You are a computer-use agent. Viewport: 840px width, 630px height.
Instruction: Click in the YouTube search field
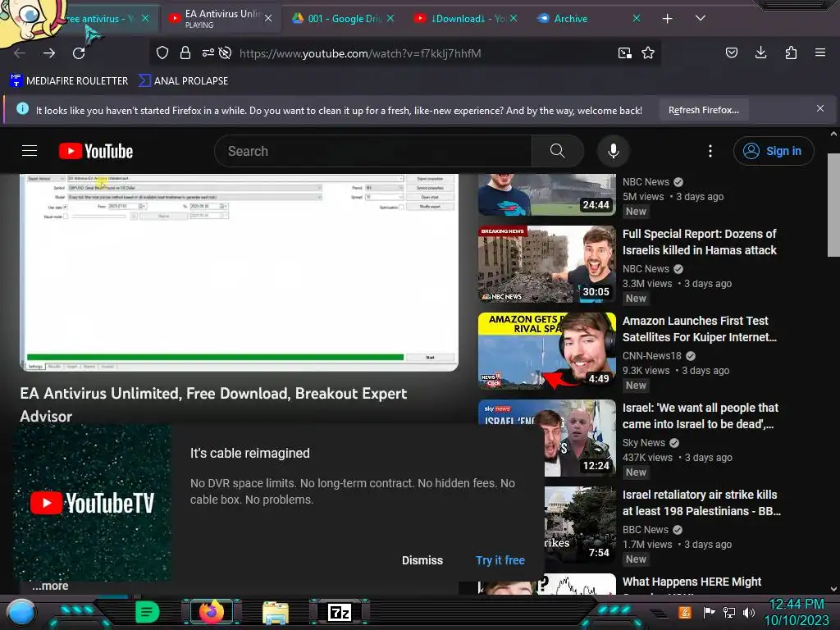pyautogui.click(x=375, y=151)
